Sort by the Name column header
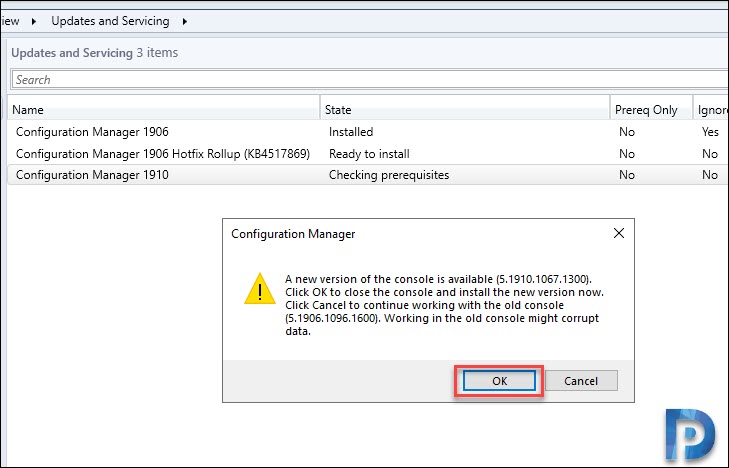The height and width of the screenshot is (468, 729). (x=164, y=110)
